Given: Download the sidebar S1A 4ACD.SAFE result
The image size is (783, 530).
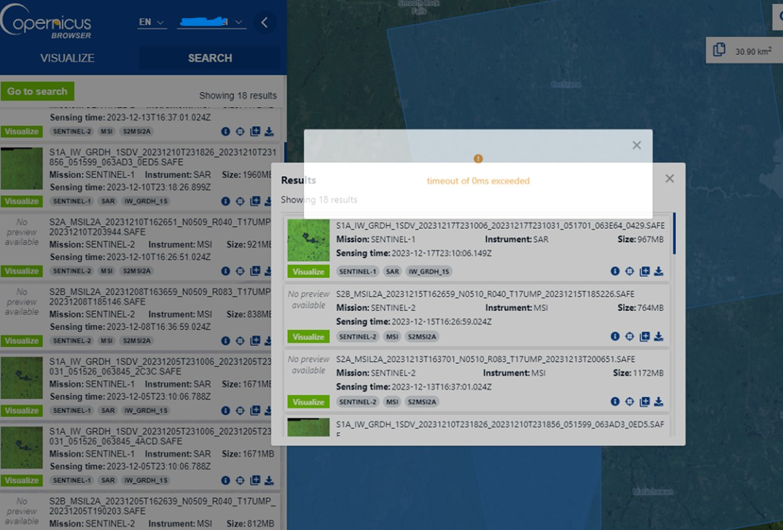Looking at the screenshot, I should [x=269, y=480].
